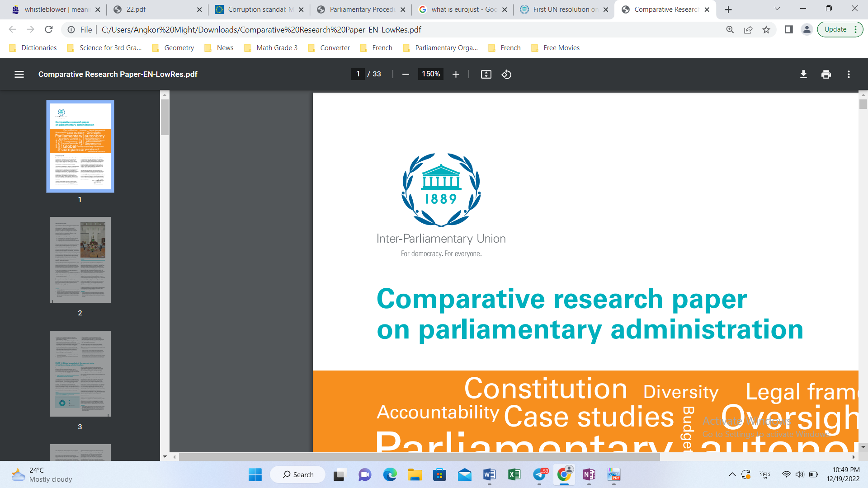
Task: Click the taskbar Search box
Action: click(x=297, y=474)
